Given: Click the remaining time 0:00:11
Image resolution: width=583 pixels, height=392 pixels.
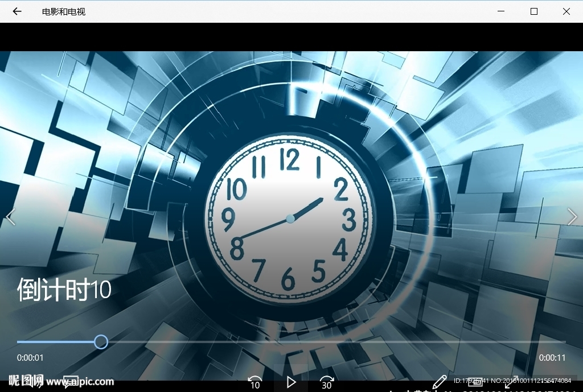Looking at the screenshot, I should (552, 358).
